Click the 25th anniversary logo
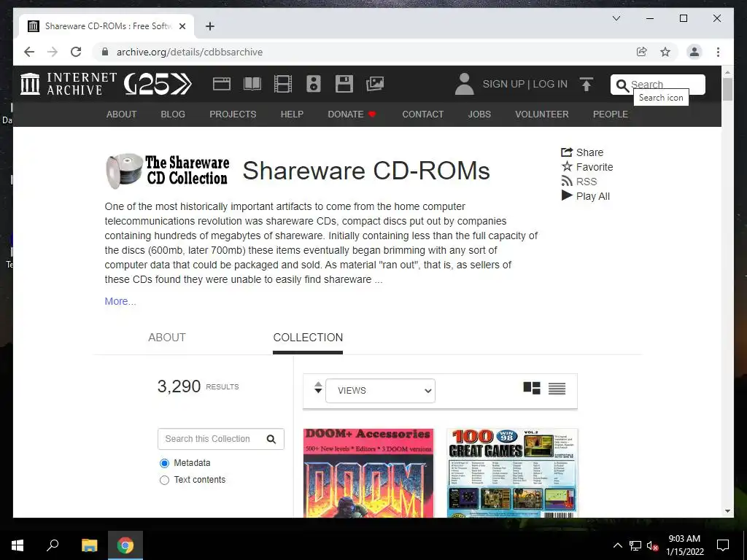 click(158, 85)
